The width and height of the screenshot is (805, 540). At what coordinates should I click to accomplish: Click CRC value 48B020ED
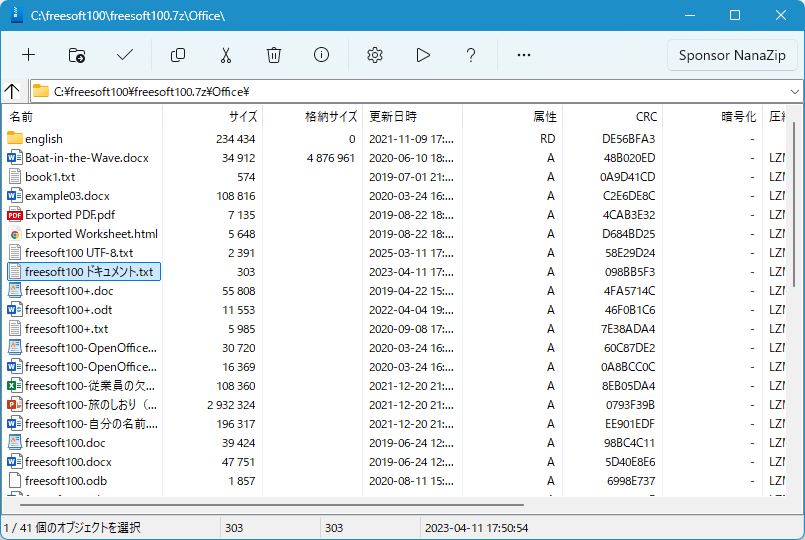(629, 158)
